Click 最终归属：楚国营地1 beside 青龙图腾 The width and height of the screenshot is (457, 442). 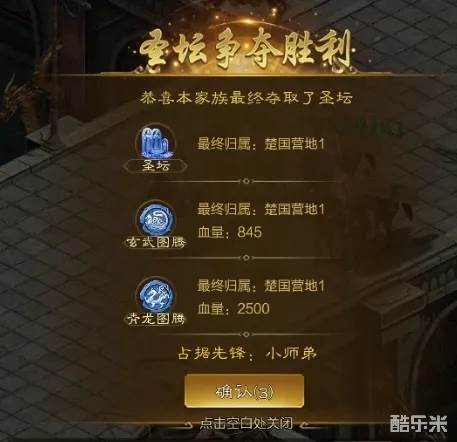[x=261, y=286]
